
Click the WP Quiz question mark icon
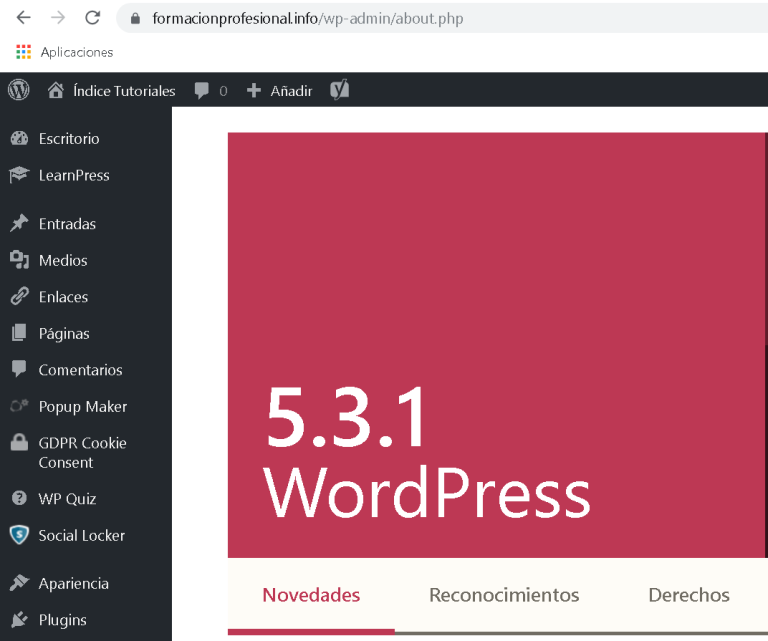(x=19, y=498)
